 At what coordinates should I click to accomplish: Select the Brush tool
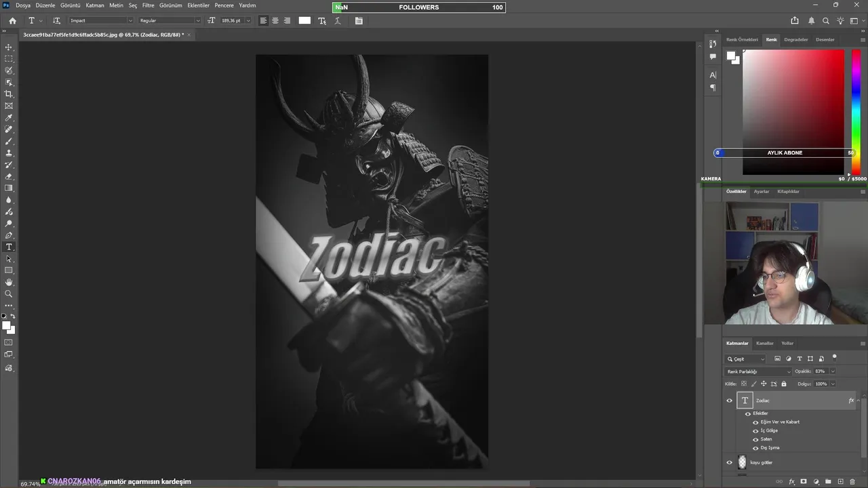click(x=9, y=141)
